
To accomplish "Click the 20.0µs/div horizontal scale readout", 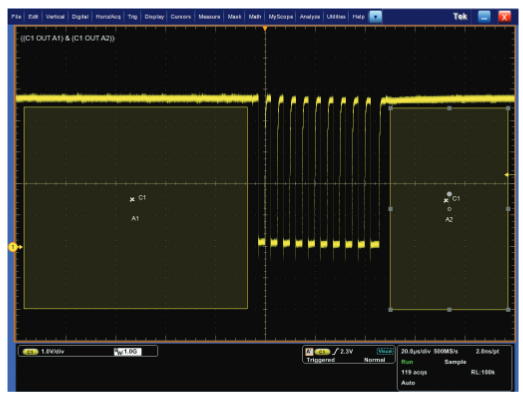I will (x=415, y=352).
